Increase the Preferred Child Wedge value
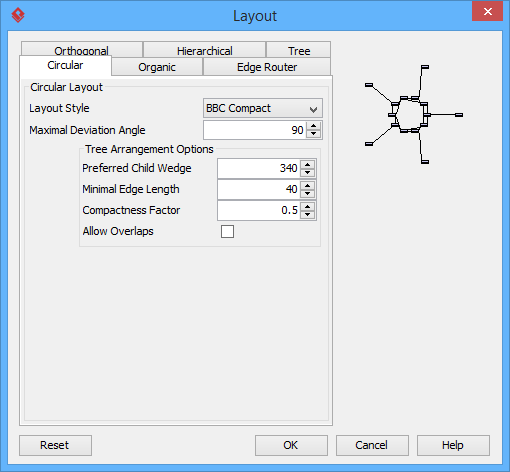Viewport: 510px width, 472px height. pyautogui.click(x=307, y=164)
